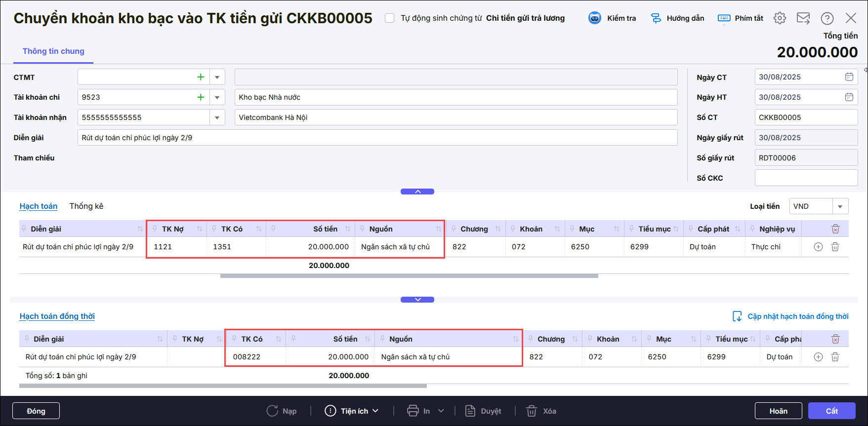Click the Cất save button
Screen dimensions: 868x426
pyautogui.click(x=831, y=411)
